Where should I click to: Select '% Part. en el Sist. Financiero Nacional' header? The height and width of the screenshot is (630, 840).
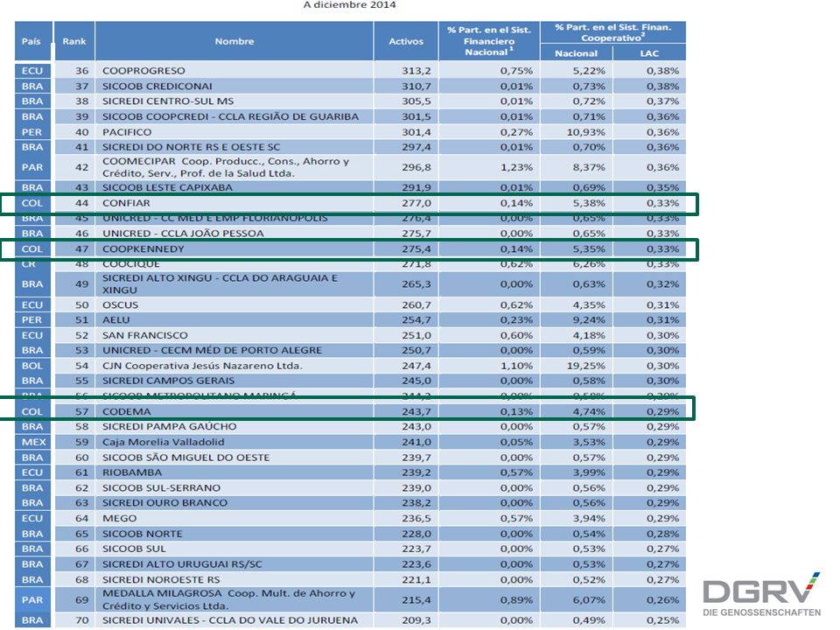tap(488, 41)
